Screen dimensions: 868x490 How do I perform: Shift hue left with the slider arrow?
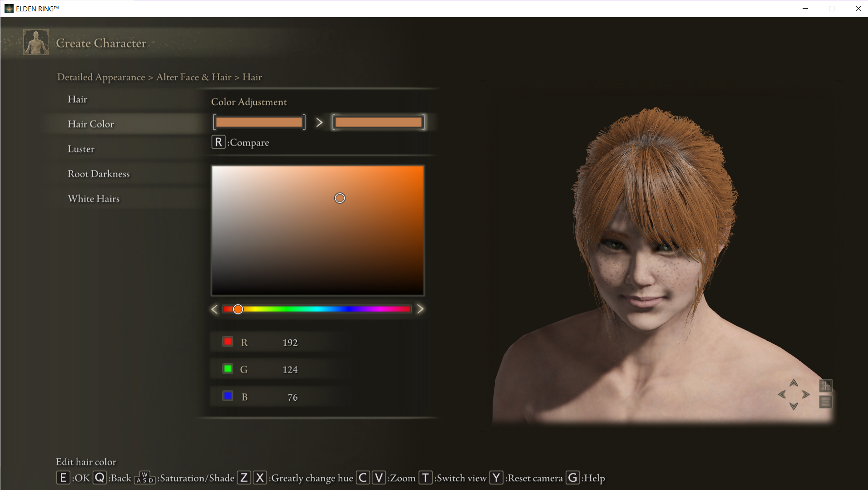pos(215,309)
